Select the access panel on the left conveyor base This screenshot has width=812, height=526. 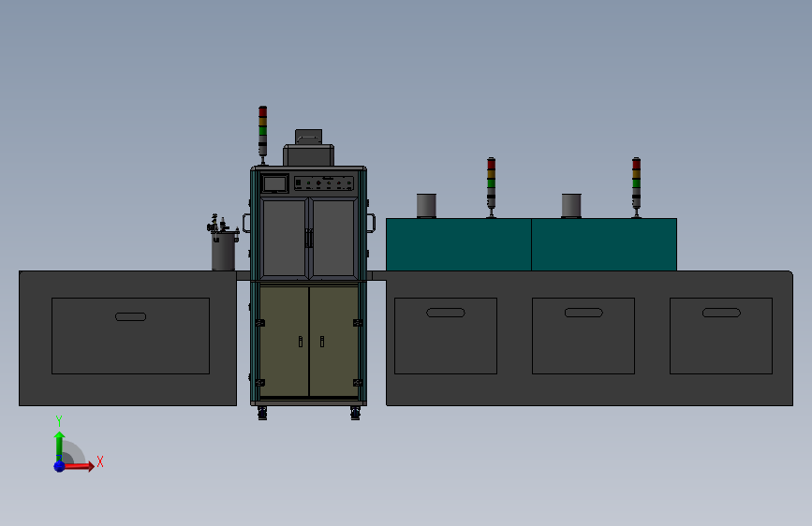coord(130,336)
